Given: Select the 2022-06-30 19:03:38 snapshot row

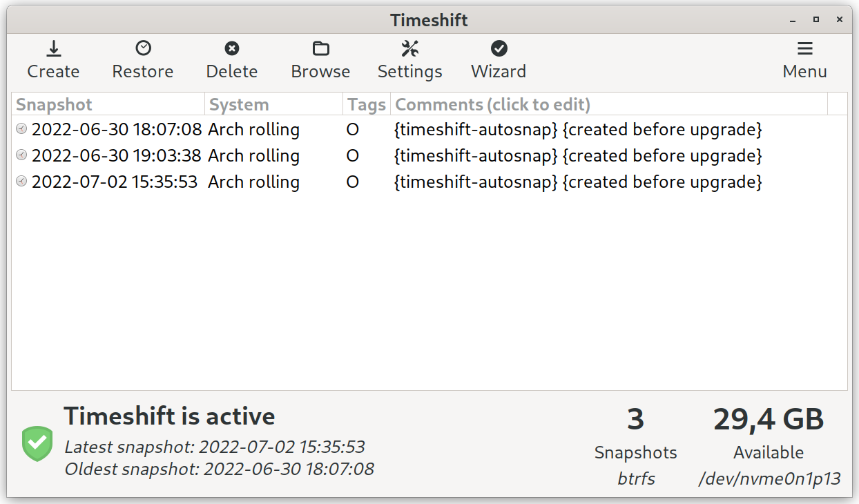Looking at the screenshot, I should (429, 155).
